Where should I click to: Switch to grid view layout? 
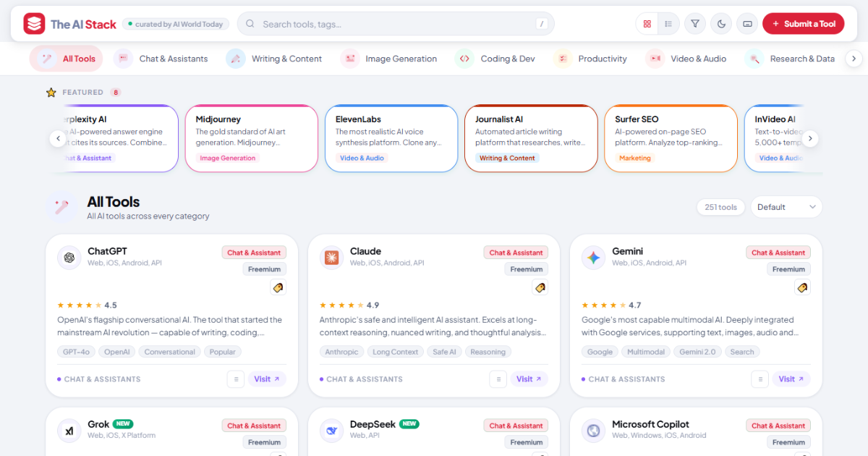pos(647,24)
